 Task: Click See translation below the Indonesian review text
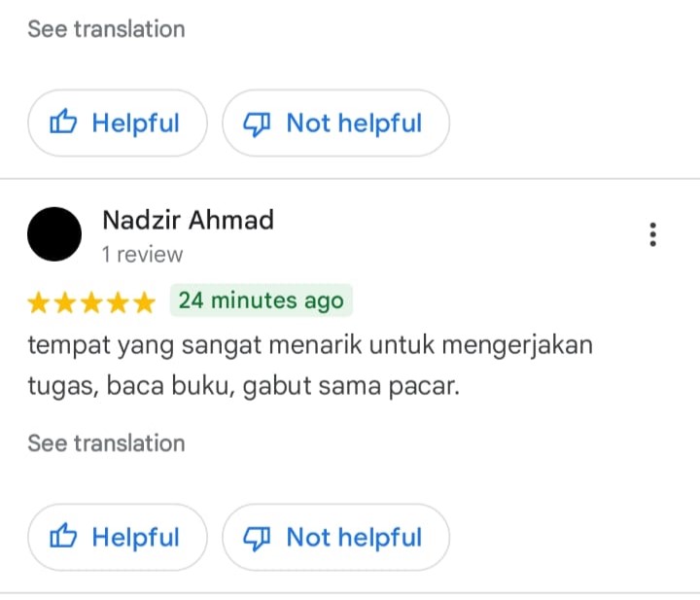[106, 443]
